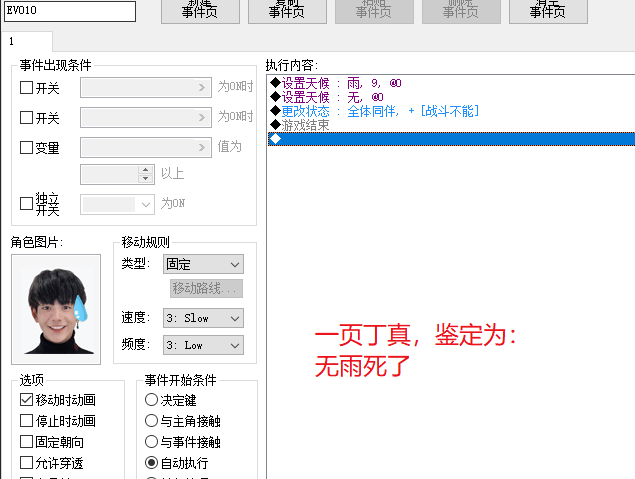Check the 允许穿透 through option
This screenshot has height=479, width=635.
26,462
